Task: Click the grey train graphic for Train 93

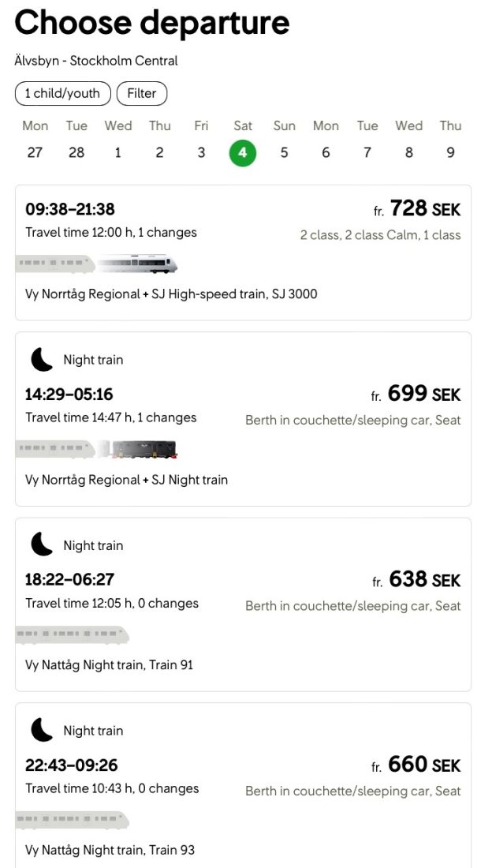Action: (x=73, y=821)
